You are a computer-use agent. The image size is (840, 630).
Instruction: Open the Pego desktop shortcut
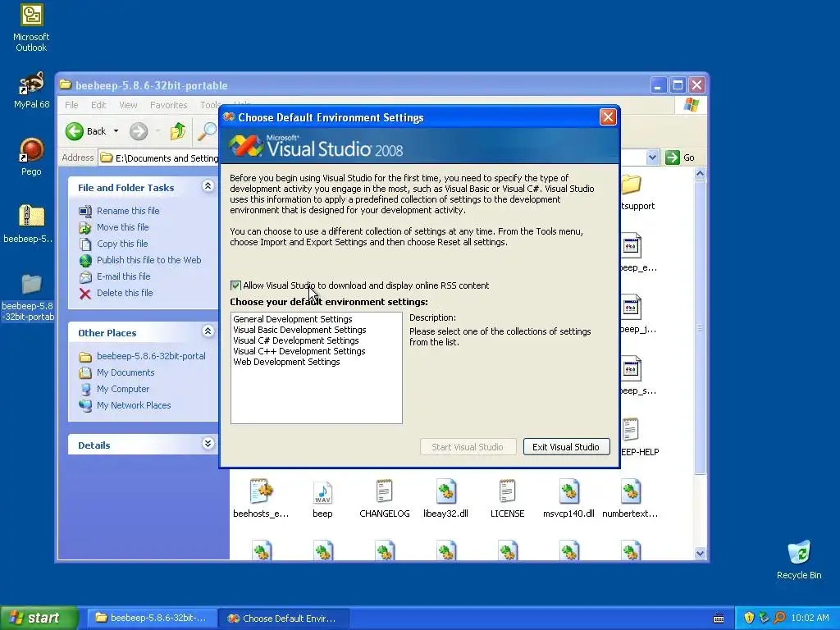click(x=31, y=157)
